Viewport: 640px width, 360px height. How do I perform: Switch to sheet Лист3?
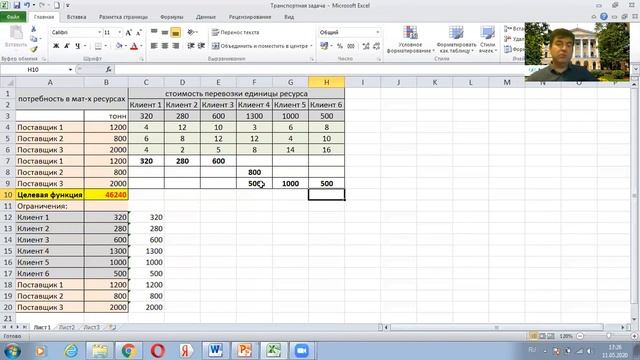(x=92, y=327)
